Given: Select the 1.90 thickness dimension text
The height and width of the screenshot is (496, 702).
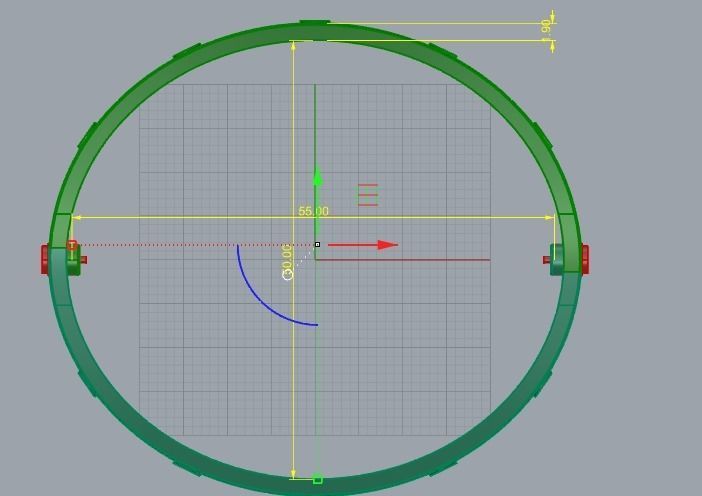Looking at the screenshot, I should coord(546,31).
